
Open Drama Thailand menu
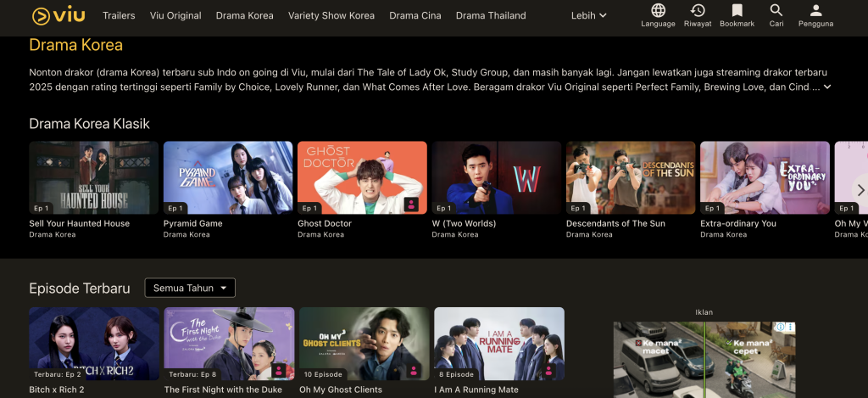tap(491, 15)
